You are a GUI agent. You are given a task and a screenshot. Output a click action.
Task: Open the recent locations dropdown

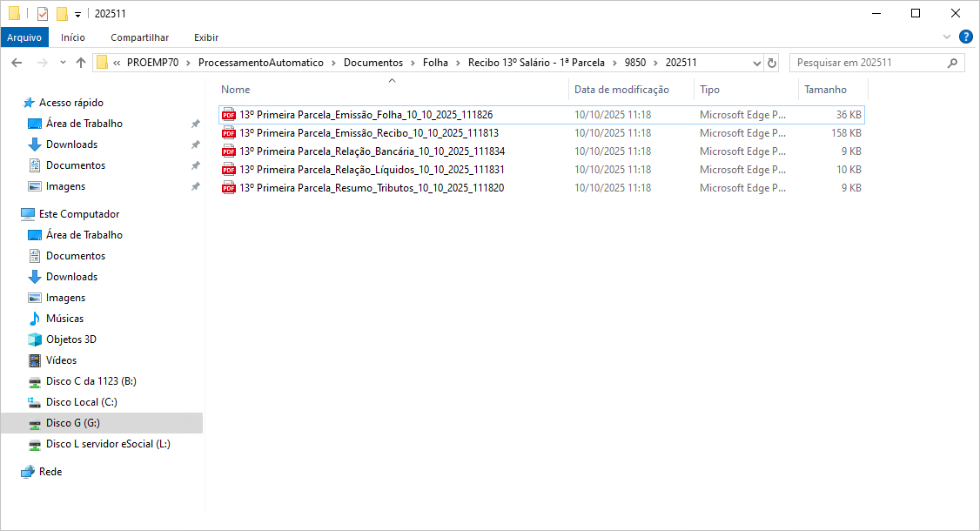[64, 63]
